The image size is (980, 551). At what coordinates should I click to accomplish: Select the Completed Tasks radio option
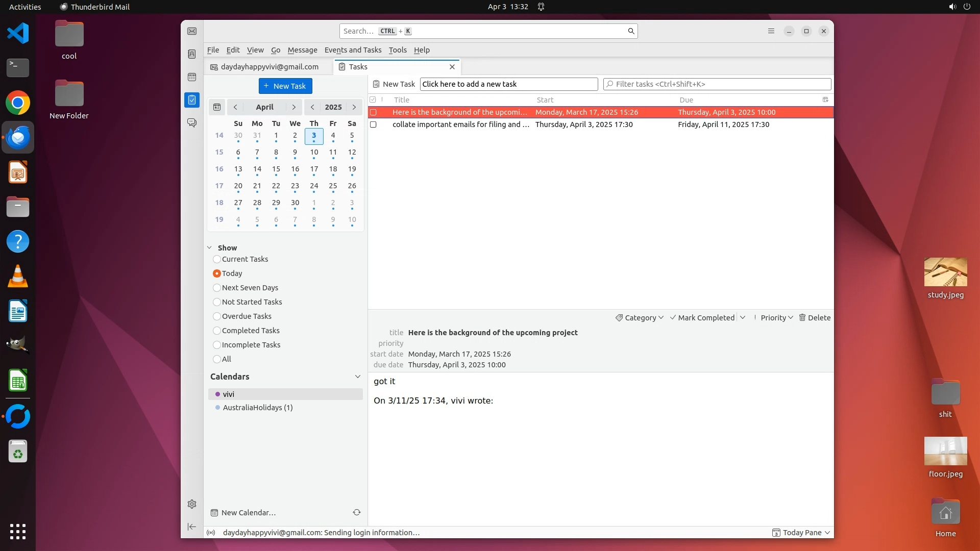[217, 331]
